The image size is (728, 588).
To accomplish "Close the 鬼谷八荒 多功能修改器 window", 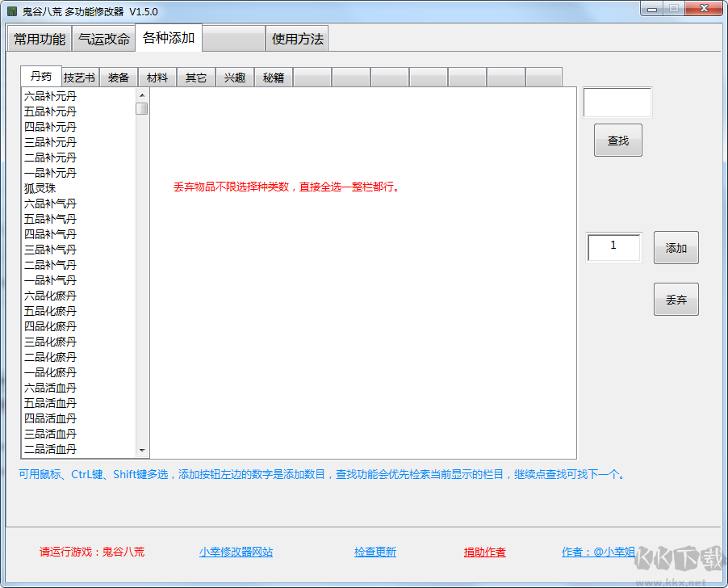I will click(704, 9).
